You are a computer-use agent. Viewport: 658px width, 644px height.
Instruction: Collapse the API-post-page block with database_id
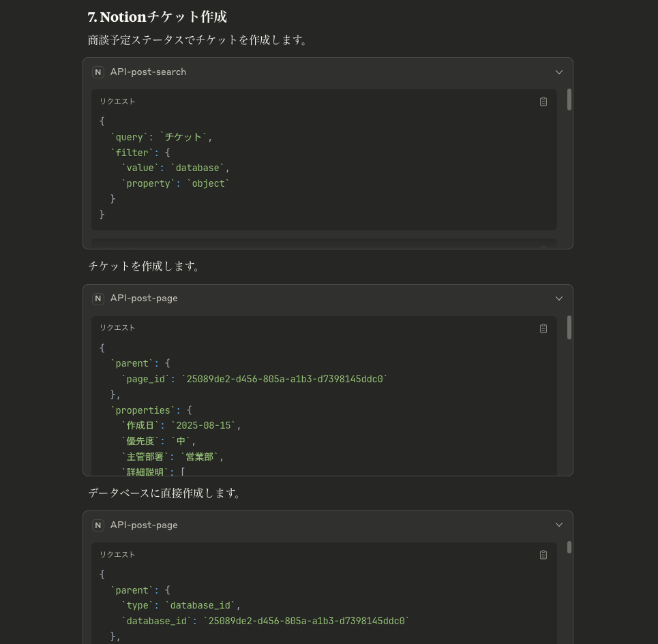pyautogui.click(x=559, y=525)
